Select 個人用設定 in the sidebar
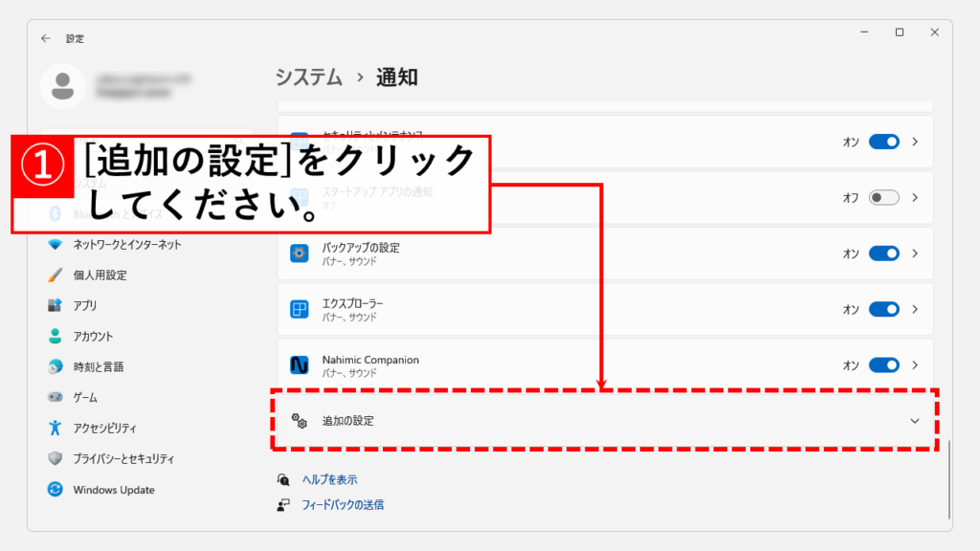 point(100,275)
